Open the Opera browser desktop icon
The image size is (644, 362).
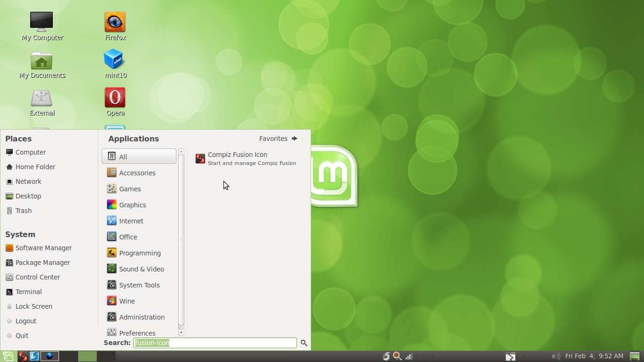pos(115,98)
